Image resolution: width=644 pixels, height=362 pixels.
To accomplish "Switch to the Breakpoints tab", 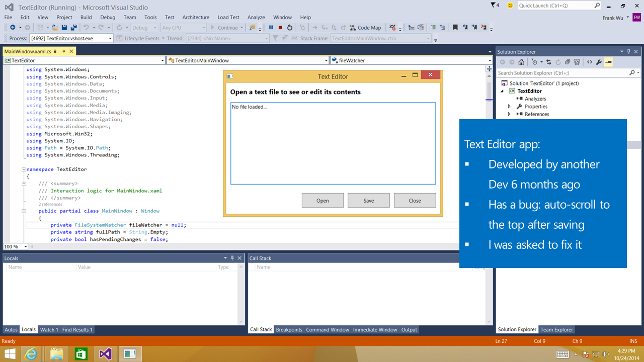I will 289,330.
